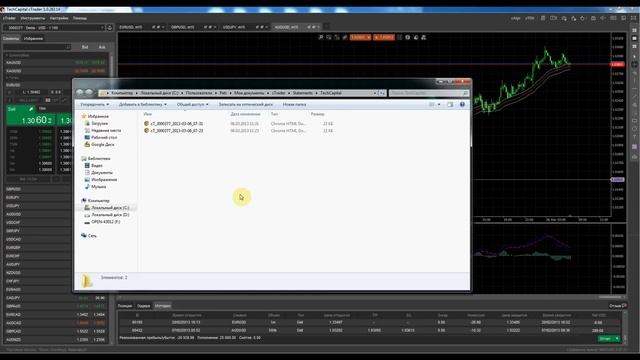
Task: Open Explorer help icon
Action: pos(462,104)
